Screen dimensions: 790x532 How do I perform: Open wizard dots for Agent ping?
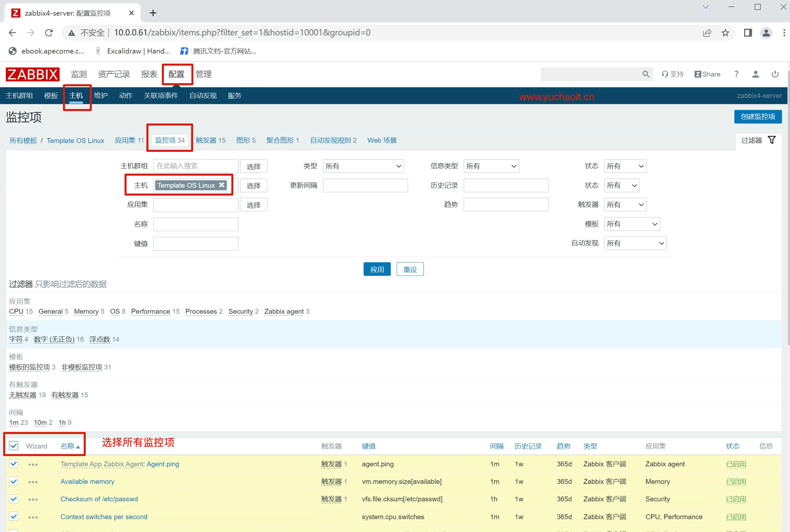click(33, 464)
